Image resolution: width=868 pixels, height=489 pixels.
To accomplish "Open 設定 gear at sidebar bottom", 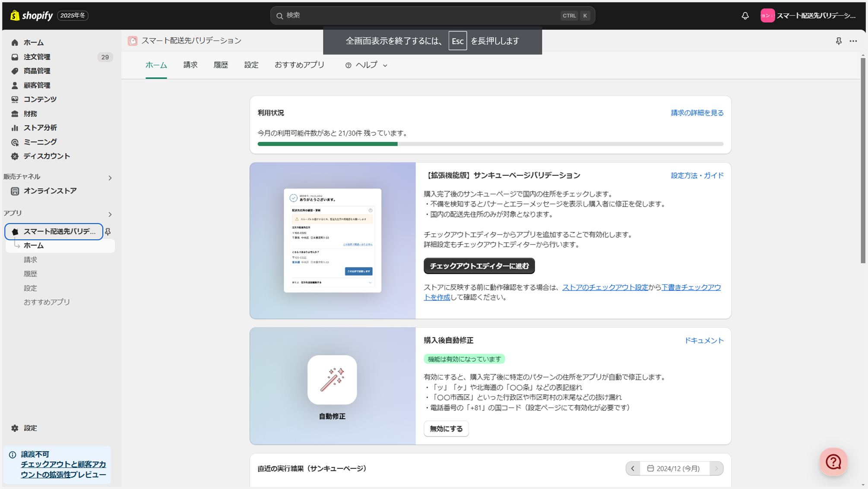I will click(x=30, y=428).
